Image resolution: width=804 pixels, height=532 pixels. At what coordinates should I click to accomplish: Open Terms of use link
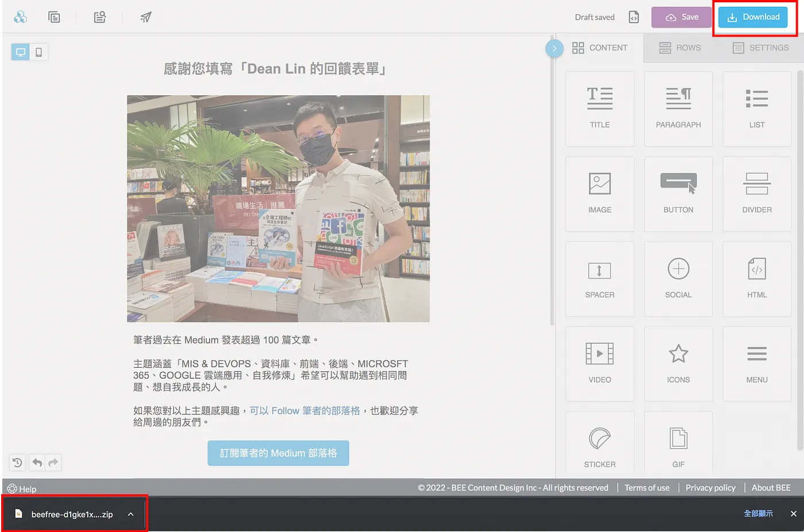[x=647, y=488]
